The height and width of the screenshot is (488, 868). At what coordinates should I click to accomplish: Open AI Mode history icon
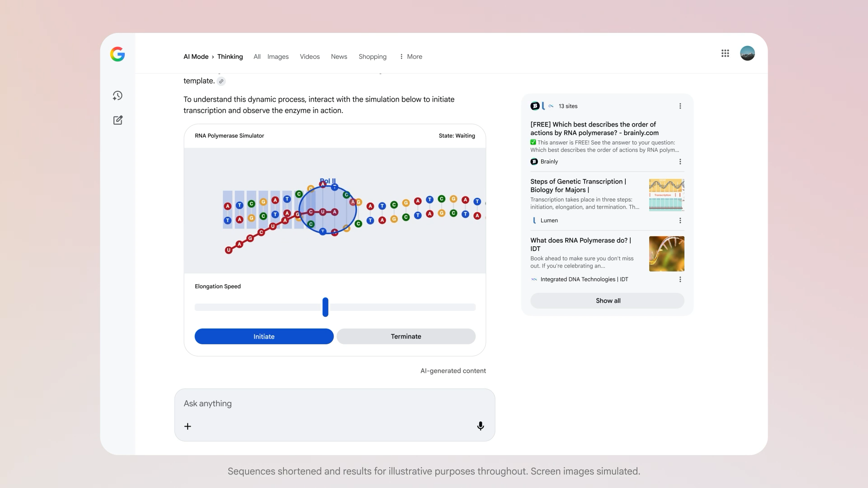point(118,96)
